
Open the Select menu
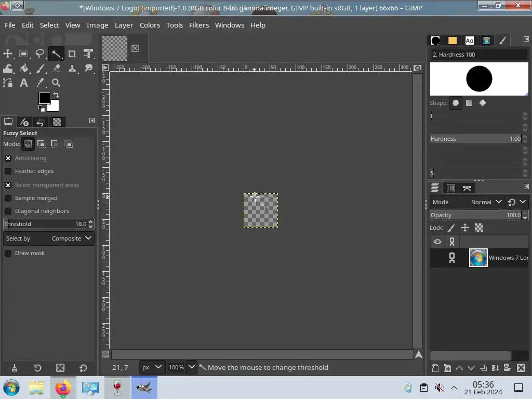click(49, 25)
